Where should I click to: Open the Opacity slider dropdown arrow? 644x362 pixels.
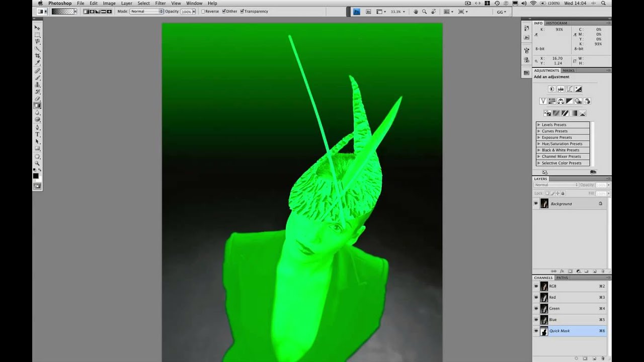click(194, 11)
